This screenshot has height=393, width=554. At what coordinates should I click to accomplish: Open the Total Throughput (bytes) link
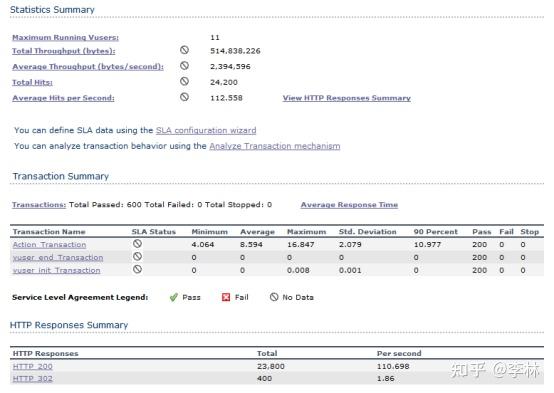point(64,51)
